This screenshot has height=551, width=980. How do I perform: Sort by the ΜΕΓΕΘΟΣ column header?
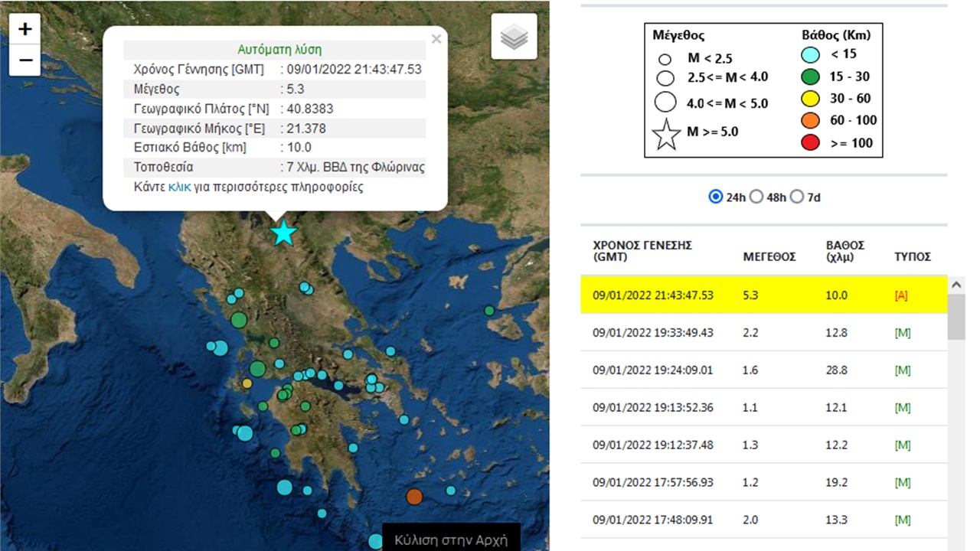[769, 256]
